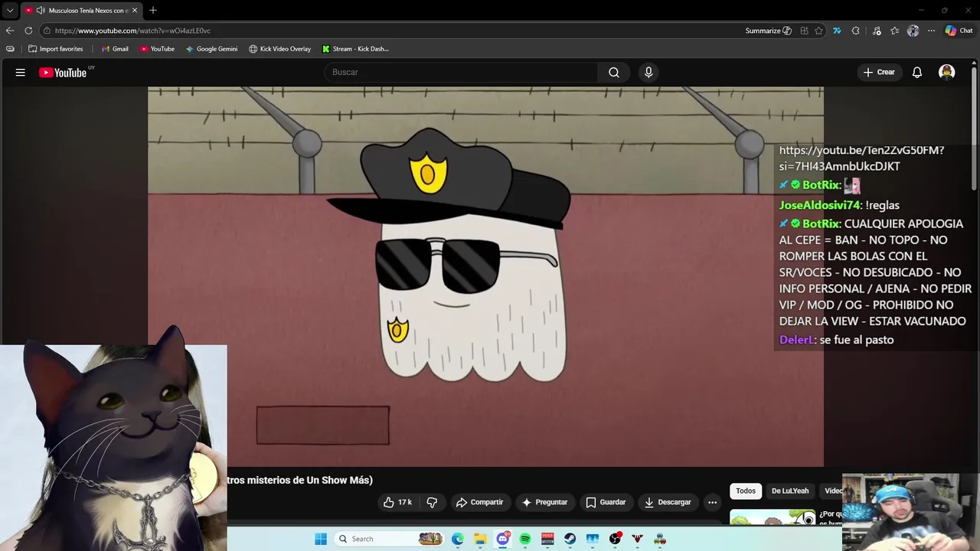Open Microsoft Edge from the taskbar
This screenshot has width=980, height=551.
[x=458, y=539]
